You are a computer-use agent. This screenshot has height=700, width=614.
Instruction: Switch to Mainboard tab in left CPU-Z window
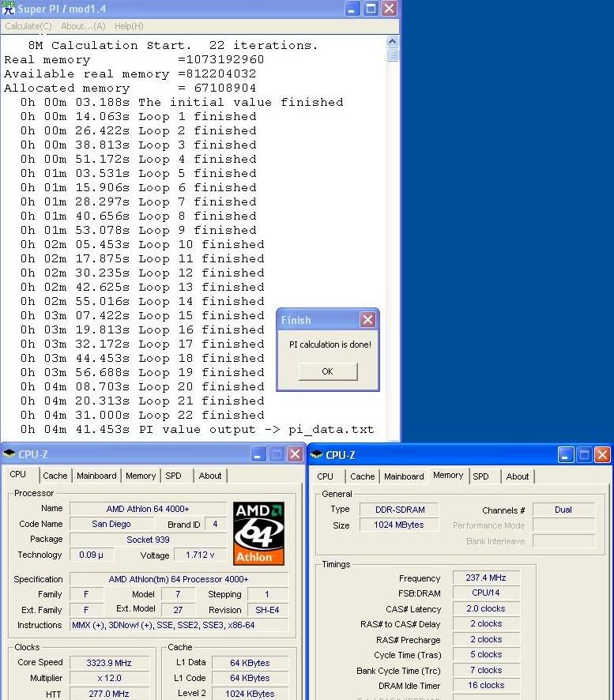96,476
